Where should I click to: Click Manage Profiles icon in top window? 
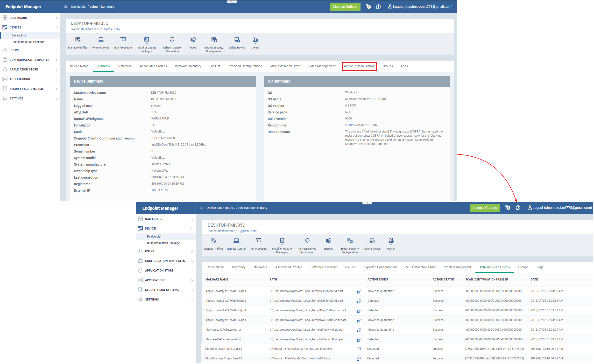pyautogui.click(x=78, y=40)
